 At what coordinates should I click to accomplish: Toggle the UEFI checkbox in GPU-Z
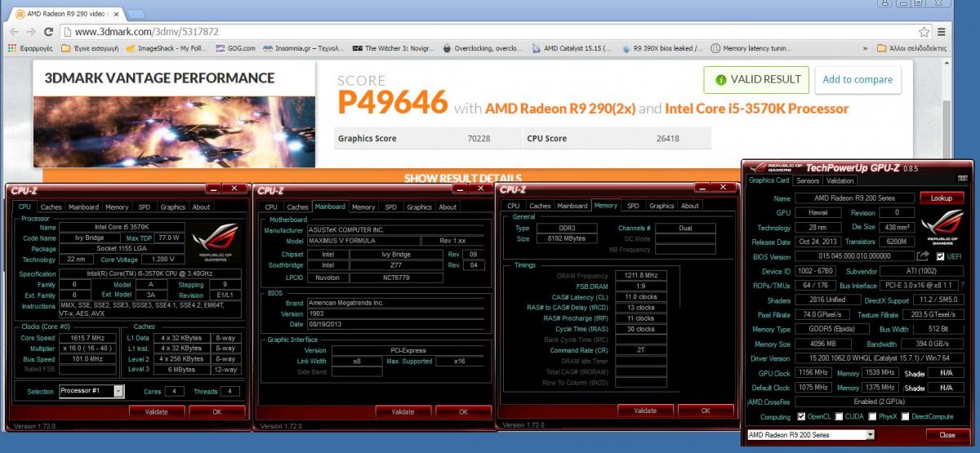point(942,256)
